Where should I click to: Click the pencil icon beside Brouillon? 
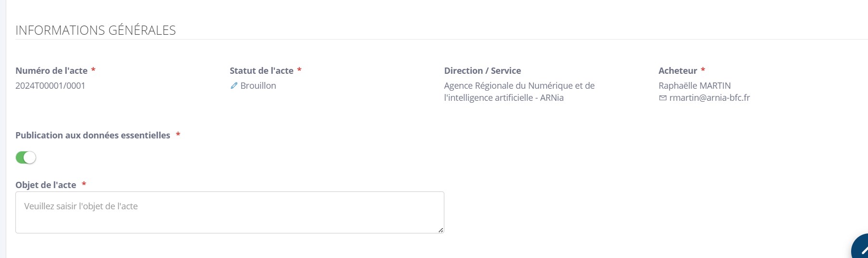(x=234, y=86)
